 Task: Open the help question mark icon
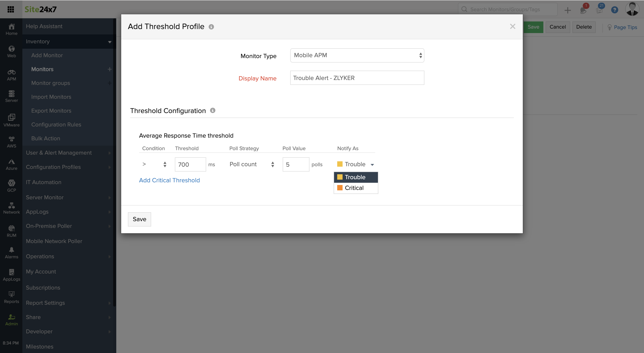614,10
